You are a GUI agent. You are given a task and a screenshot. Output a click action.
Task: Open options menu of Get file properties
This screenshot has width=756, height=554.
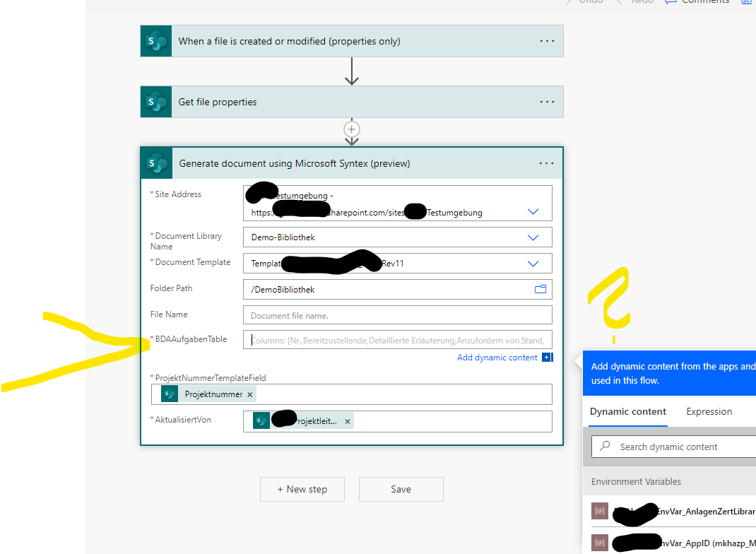(x=547, y=102)
